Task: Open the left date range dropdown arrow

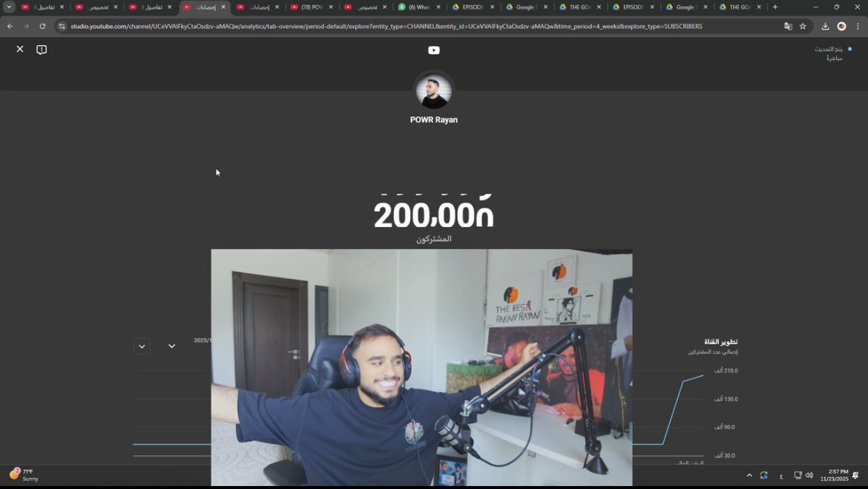Action: click(x=142, y=346)
